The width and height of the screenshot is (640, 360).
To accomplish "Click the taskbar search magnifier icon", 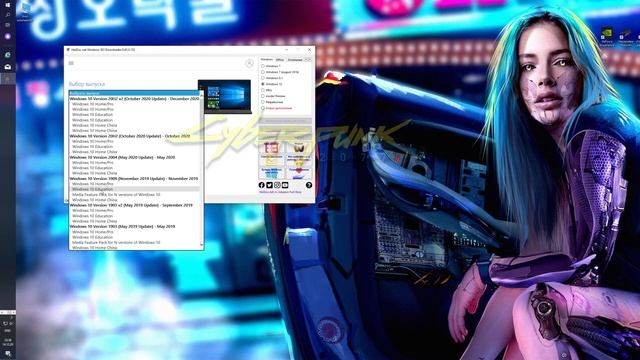I will [x=8, y=15].
